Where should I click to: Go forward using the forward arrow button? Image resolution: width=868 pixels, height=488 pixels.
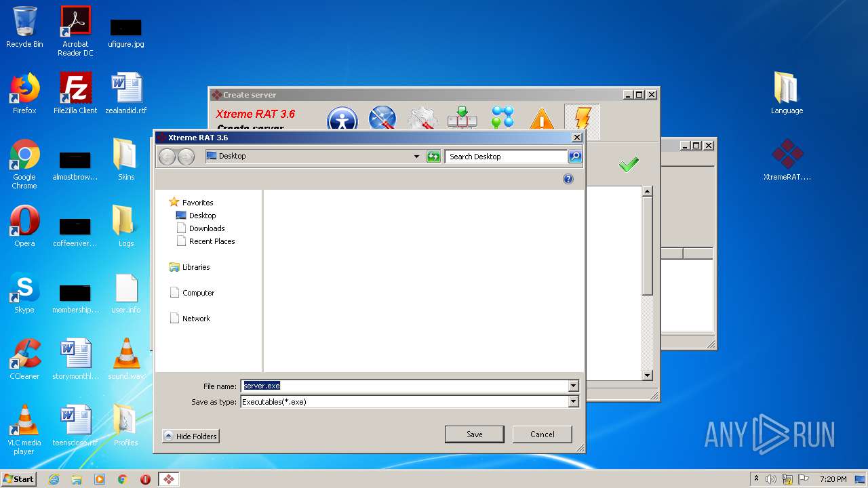click(x=186, y=157)
